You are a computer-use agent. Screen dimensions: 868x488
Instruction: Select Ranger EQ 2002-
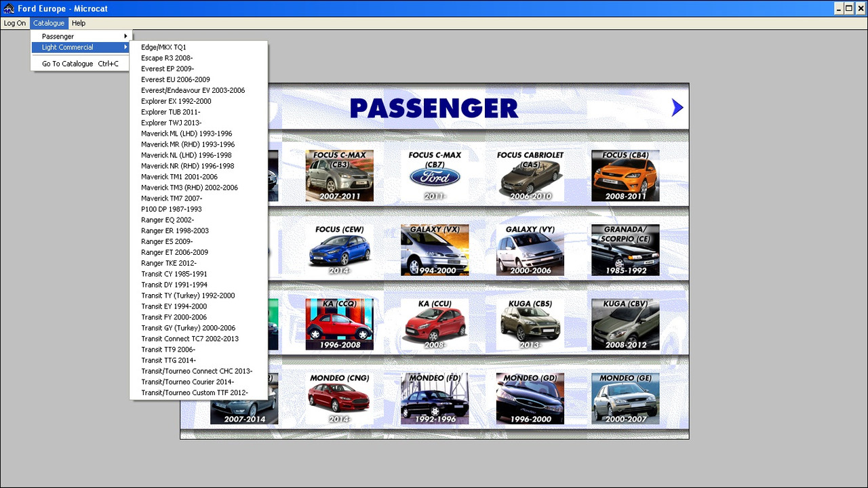coord(199,220)
